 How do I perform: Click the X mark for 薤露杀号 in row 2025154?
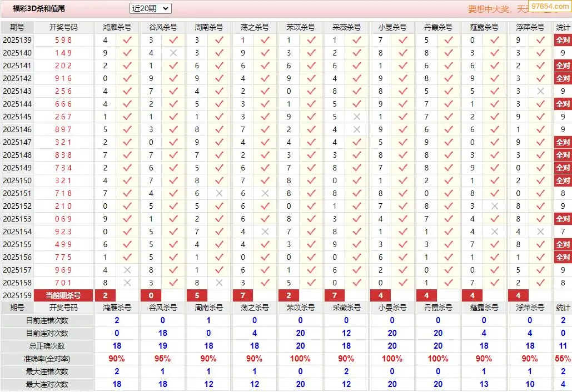tap(495, 232)
